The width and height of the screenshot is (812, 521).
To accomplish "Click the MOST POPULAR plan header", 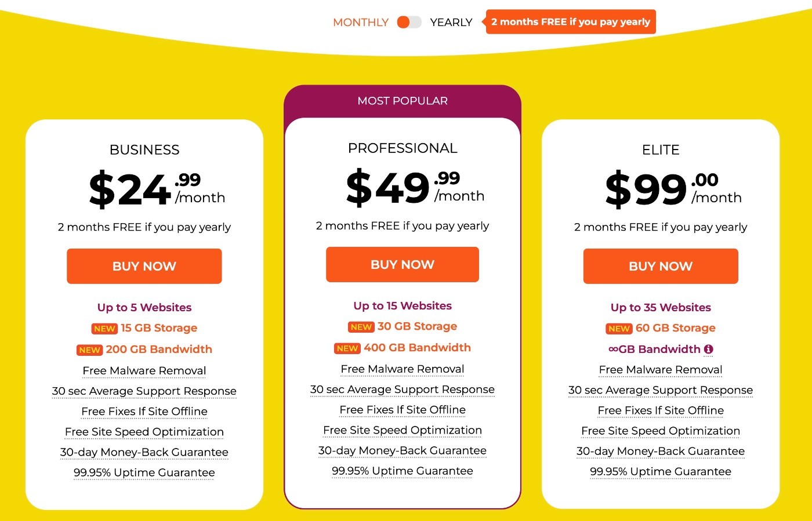I will 403,101.
